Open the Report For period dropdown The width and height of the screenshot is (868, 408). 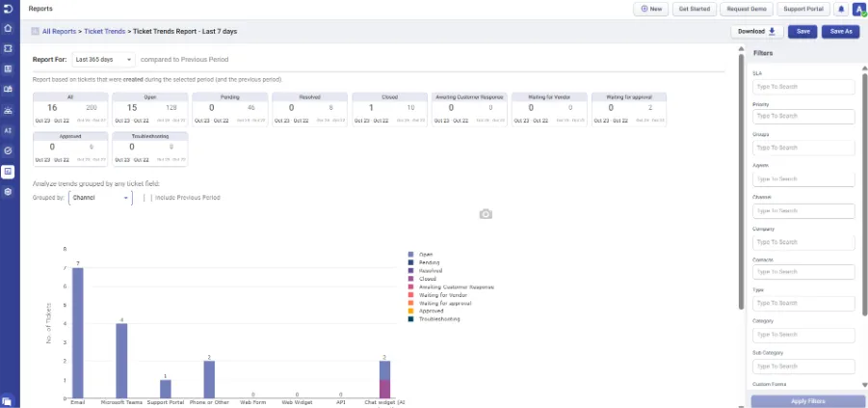[103, 59]
